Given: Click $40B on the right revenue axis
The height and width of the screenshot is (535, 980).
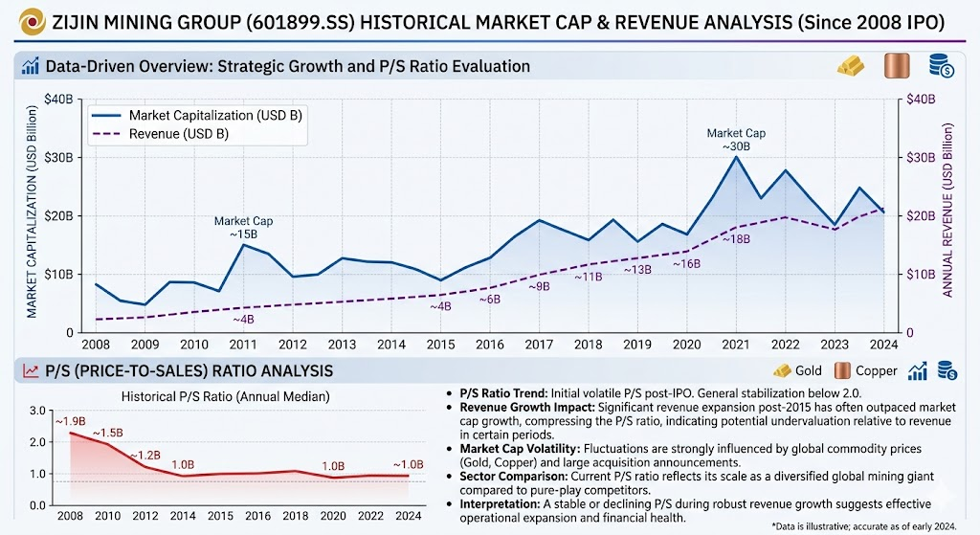Looking at the screenshot, I should [921, 100].
